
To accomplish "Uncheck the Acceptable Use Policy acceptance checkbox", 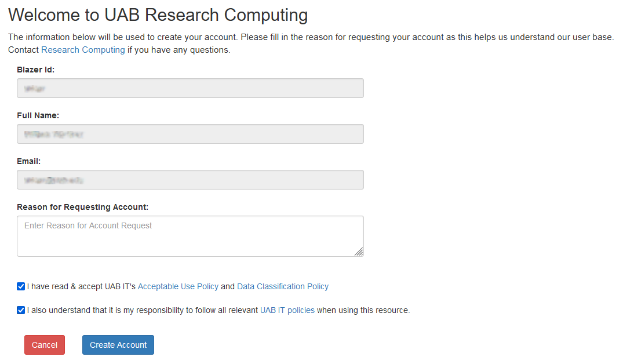I will tap(21, 286).
